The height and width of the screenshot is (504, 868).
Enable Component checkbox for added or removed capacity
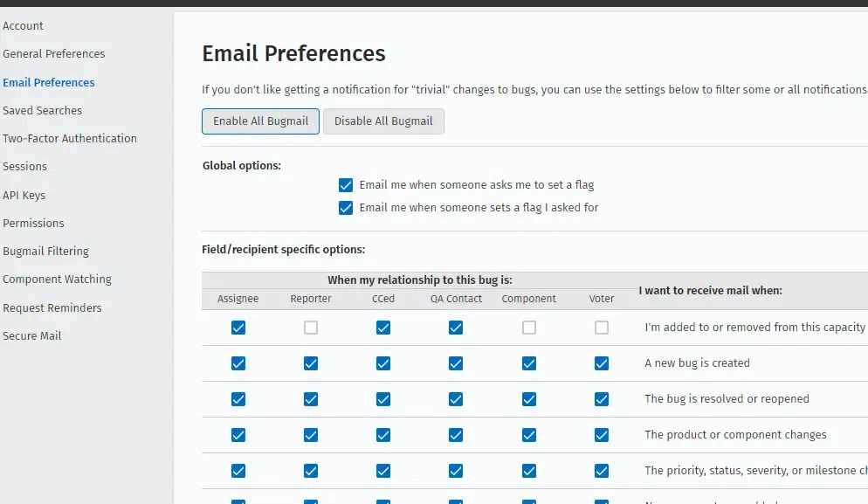point(529,328)
